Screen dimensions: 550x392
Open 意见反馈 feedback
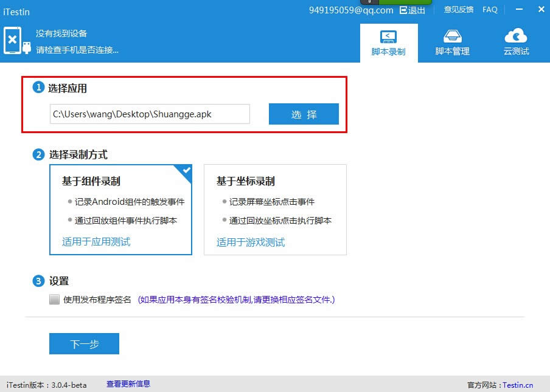459,10
